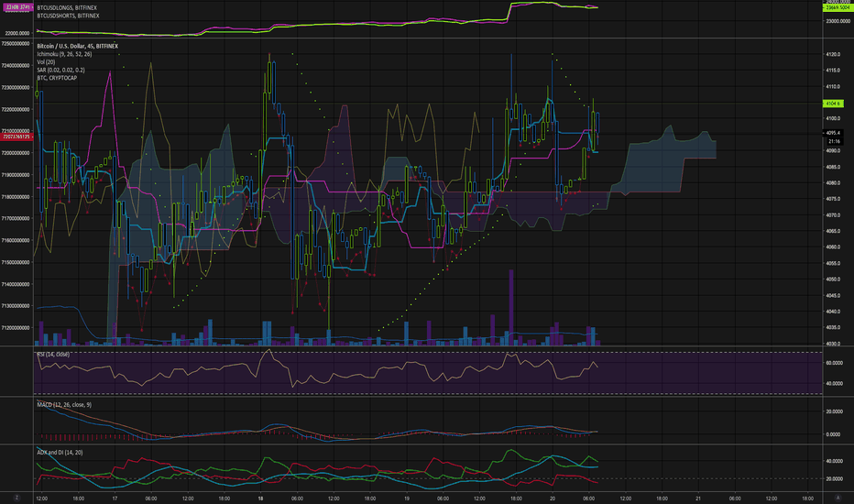Click the 4030.0 price axis tick
Screen dimensions: 854x504
[833, 344]
